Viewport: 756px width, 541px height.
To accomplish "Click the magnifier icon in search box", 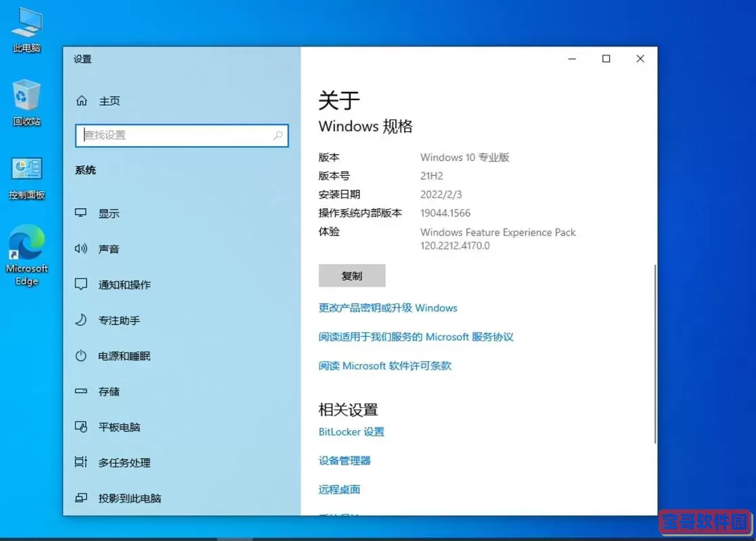I will click(278, 136).
